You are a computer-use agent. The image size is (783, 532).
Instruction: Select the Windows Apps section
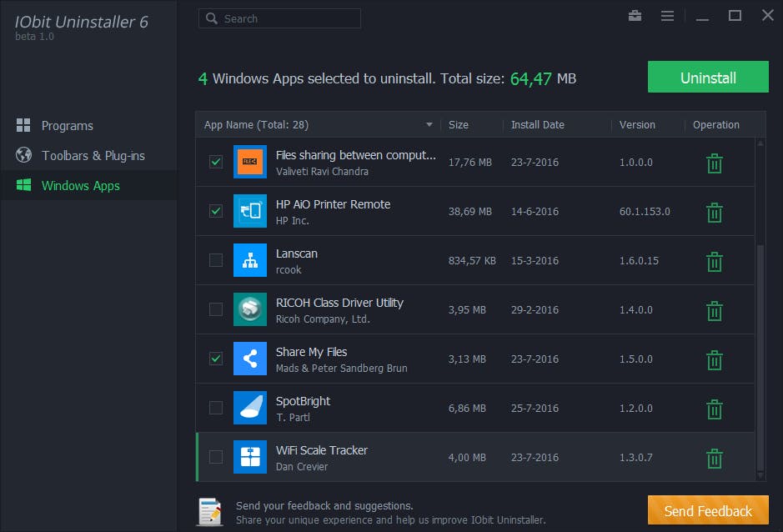tap(88, 185)
